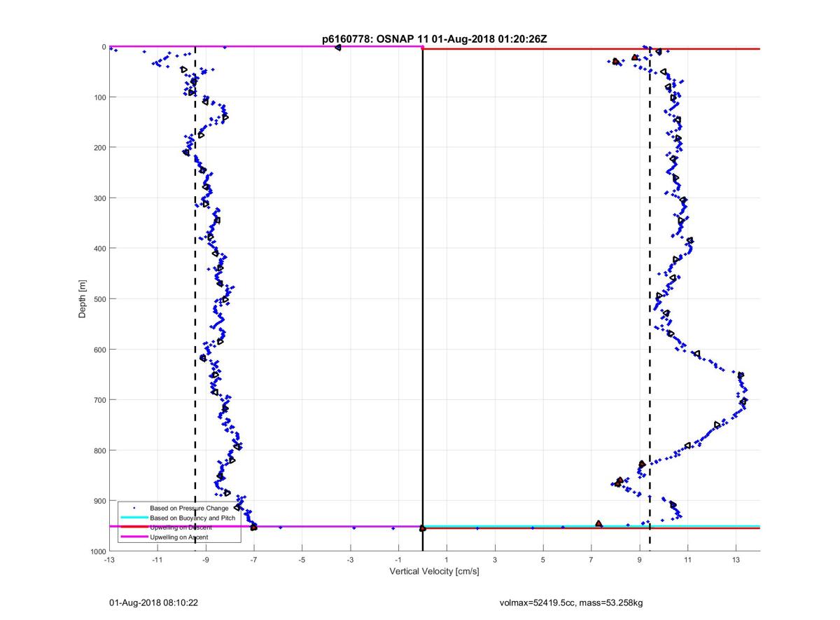Click the plot title 'p6160778: OSNAP 11 01-Aug-2018 01:20:26Z'
Screen dimensions: 840x620
tap(434, 39)
